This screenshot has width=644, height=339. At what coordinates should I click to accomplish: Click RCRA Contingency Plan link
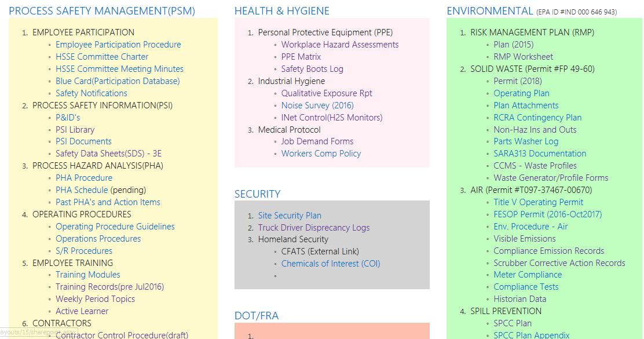(537, 118)
